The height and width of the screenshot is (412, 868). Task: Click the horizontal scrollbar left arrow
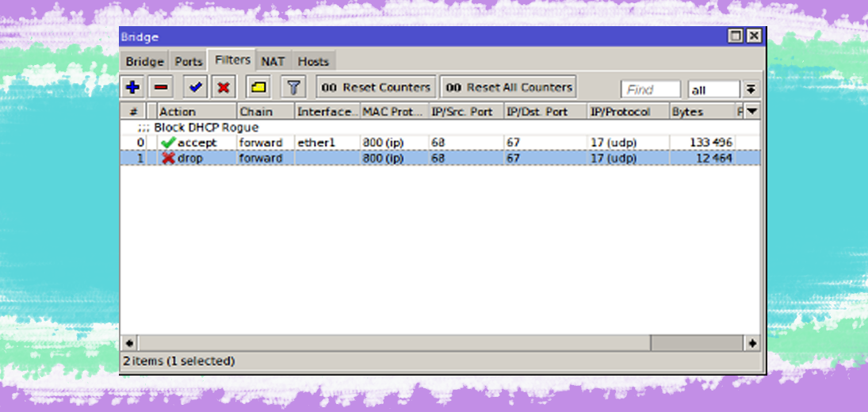point(129,343)
